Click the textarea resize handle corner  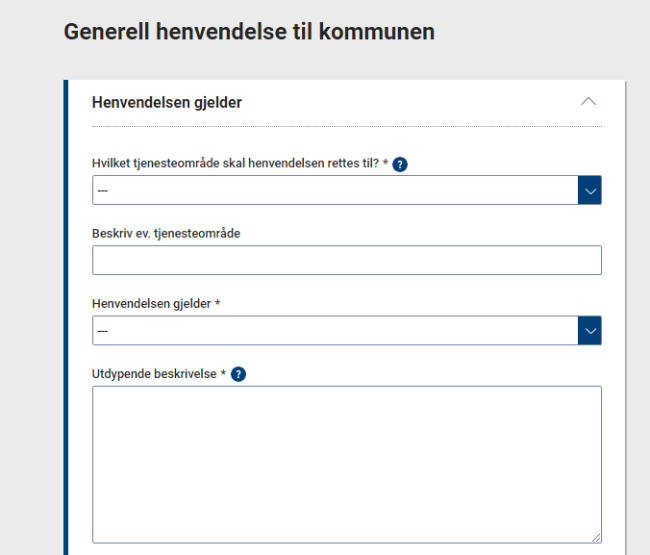(x=596, y=538)
